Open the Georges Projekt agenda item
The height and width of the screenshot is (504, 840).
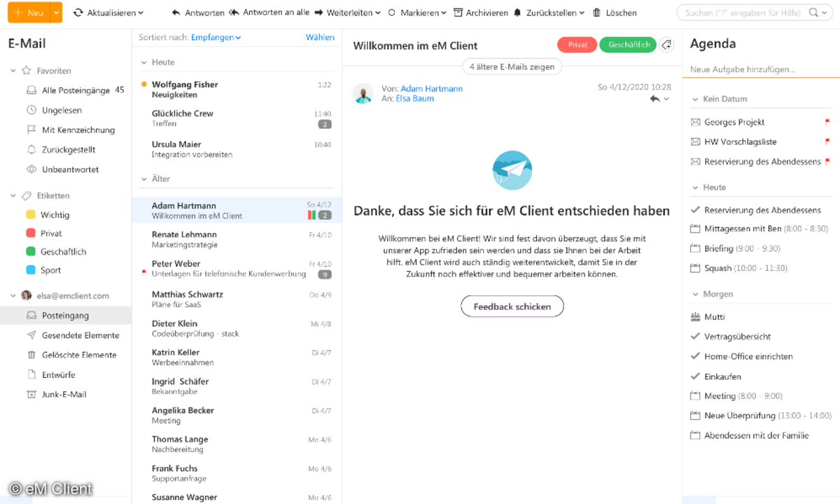pos(734,122)
